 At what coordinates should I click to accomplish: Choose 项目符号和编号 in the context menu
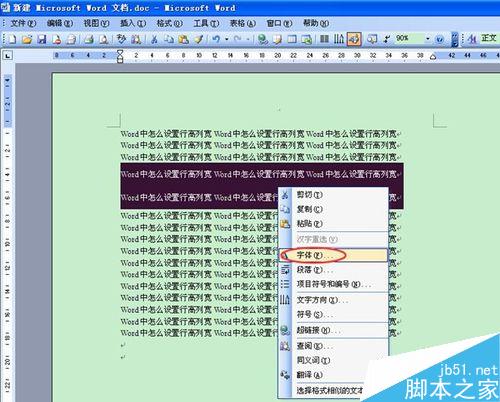[x=333, y=284]
